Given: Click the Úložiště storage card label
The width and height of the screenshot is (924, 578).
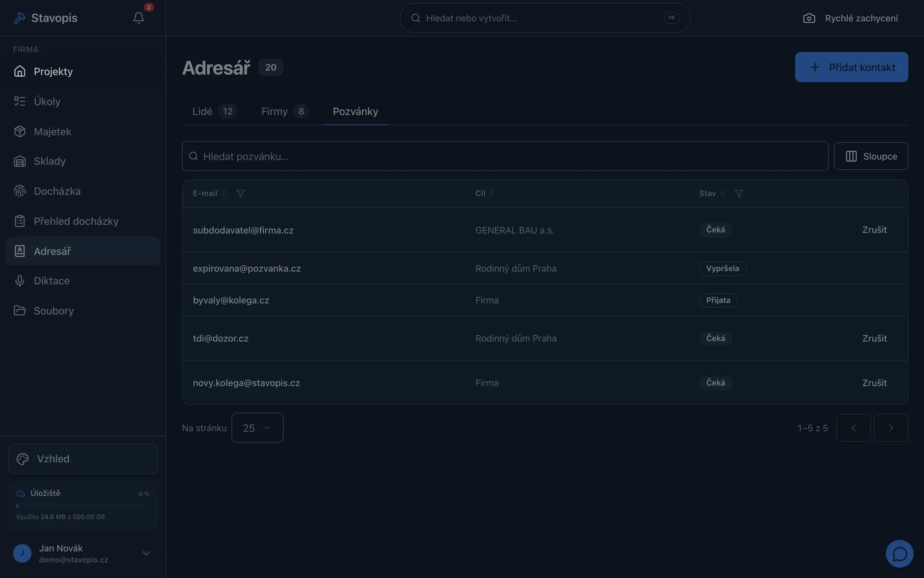Looking at the screenshot, I should tap(45, 493).
